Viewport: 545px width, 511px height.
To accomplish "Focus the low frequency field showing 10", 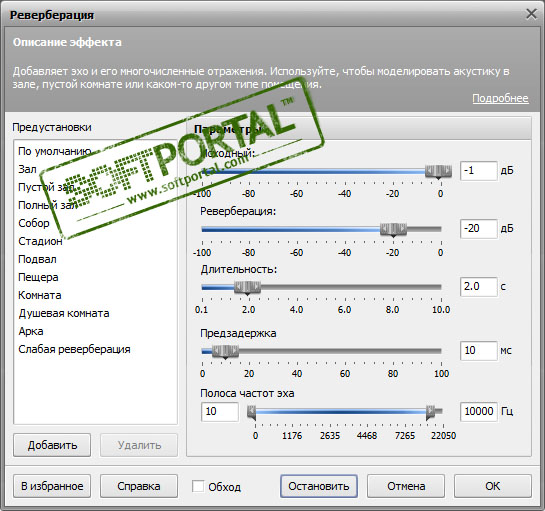I will tap(220, 412).
